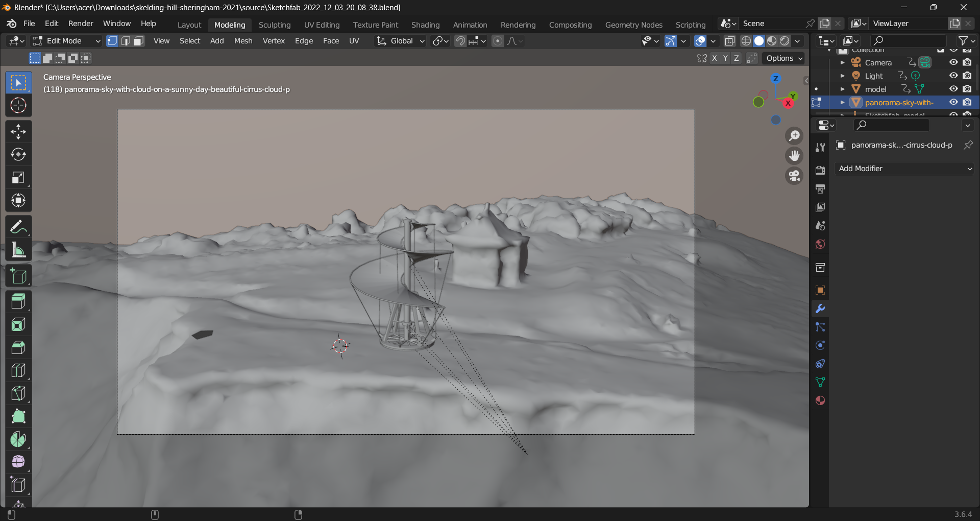Open the Render properties tab
The width and height of the screenshot is (980, 521).
pos(820,170)
